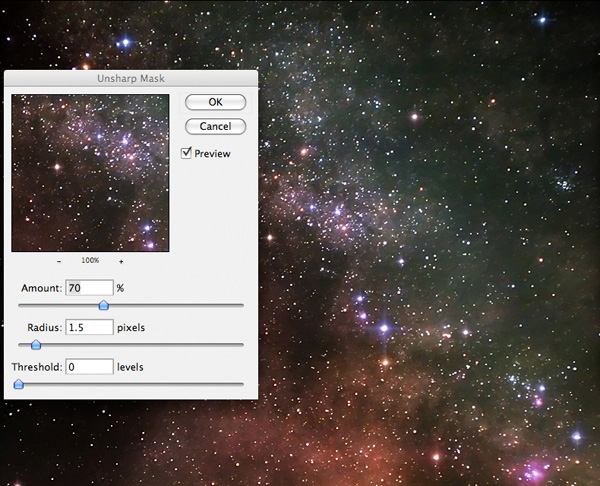Image resolution: width=600 pixels, height=486 pixels.
Task: Click the star field preview thumbnail
Action: click(x=90, y=173)
